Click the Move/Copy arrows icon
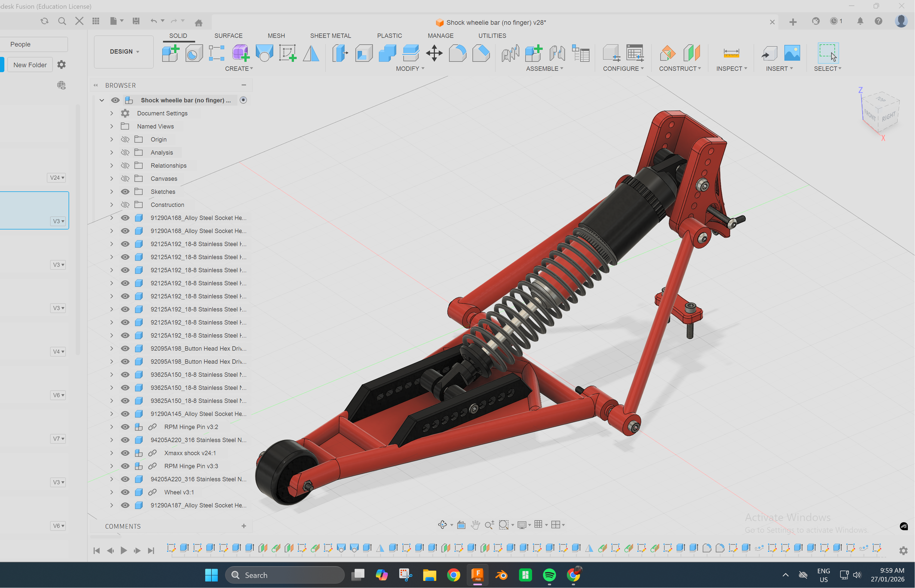The image size is (915, 588). point(434,53)
